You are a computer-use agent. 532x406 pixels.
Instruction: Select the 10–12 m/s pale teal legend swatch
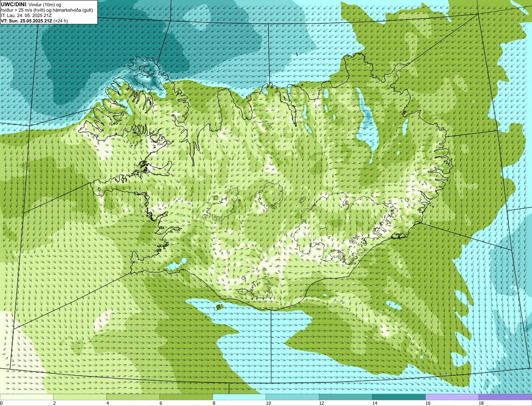click(x=293, y=397)
